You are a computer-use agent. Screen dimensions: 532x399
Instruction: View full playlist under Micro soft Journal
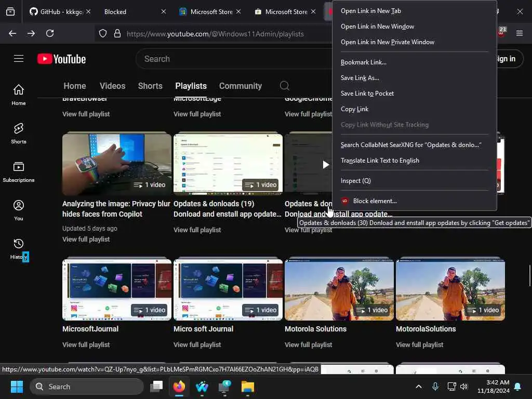(197, 345)
